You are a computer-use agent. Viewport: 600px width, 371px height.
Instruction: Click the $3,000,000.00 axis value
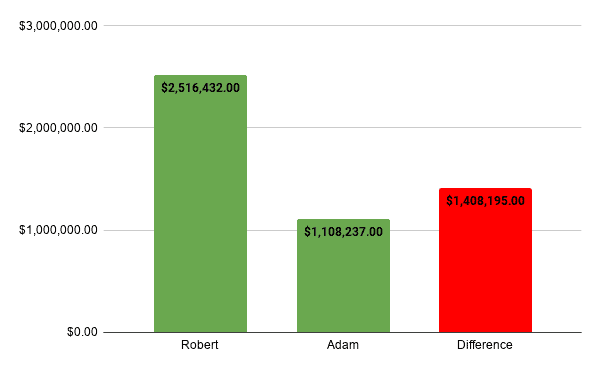pos(58,26)
